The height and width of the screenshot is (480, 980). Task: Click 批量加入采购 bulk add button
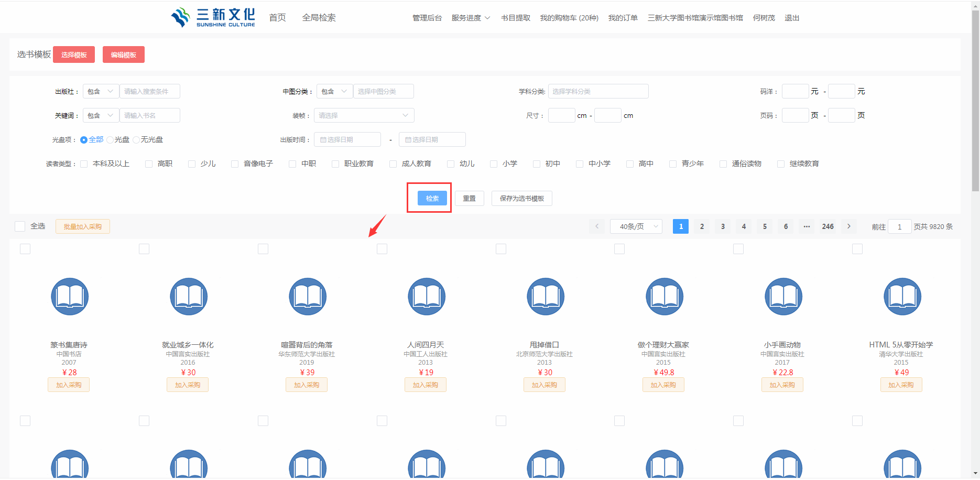coord(82,226)
